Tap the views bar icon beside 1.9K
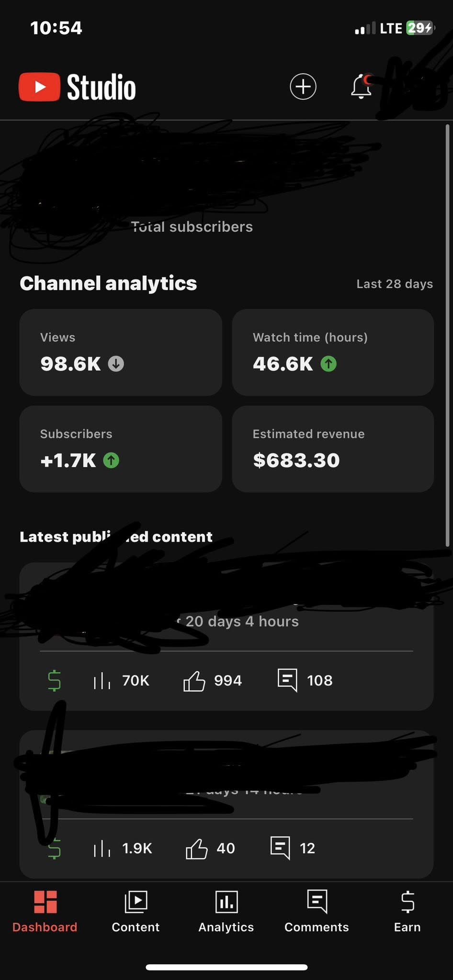 [102, 848]
